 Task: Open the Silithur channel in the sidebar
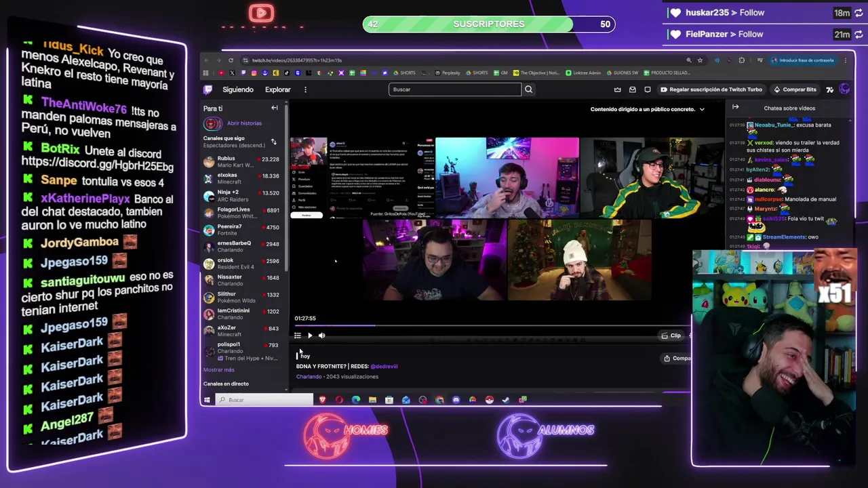[241, 298]
